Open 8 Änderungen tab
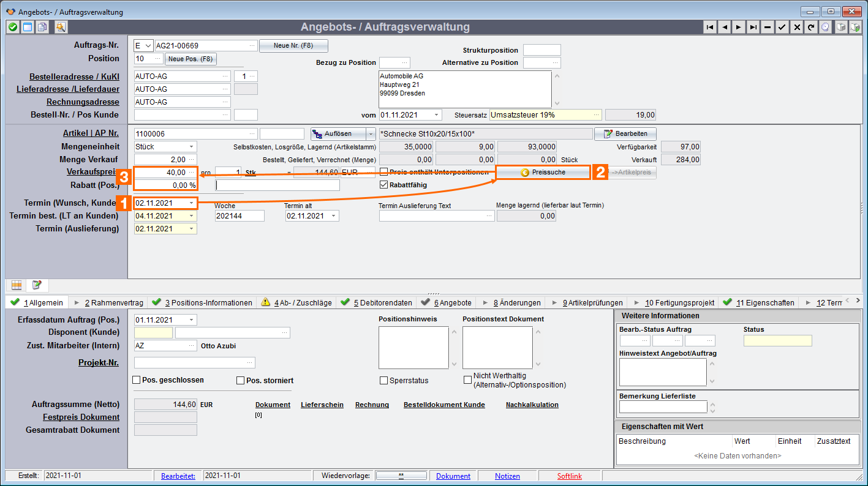 [x=511, y=302]
